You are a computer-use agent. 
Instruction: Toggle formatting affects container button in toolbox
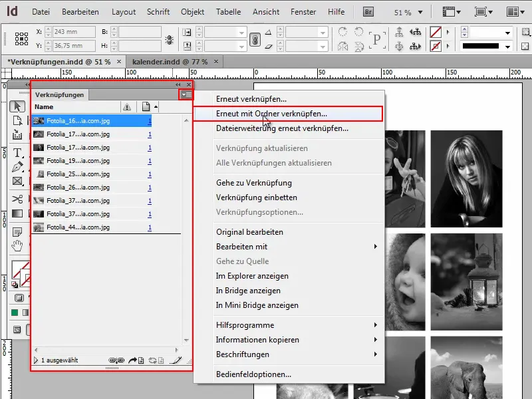click(x=19, y=298)
